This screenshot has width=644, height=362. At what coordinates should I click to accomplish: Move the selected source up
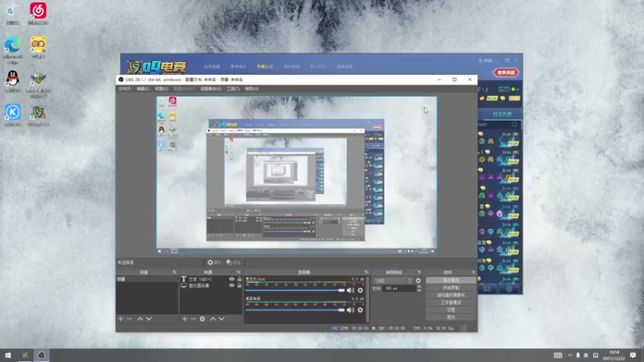tap(213, 319)
